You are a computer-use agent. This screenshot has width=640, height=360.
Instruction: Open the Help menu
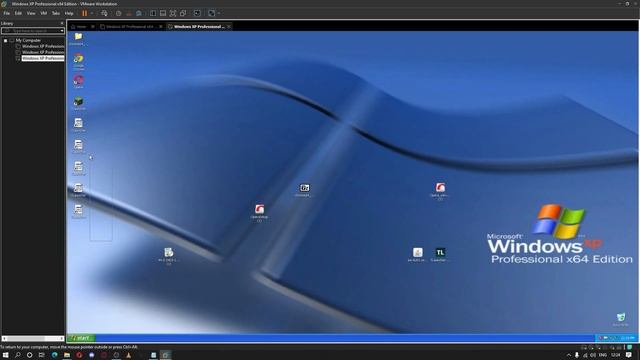(69, 13)
